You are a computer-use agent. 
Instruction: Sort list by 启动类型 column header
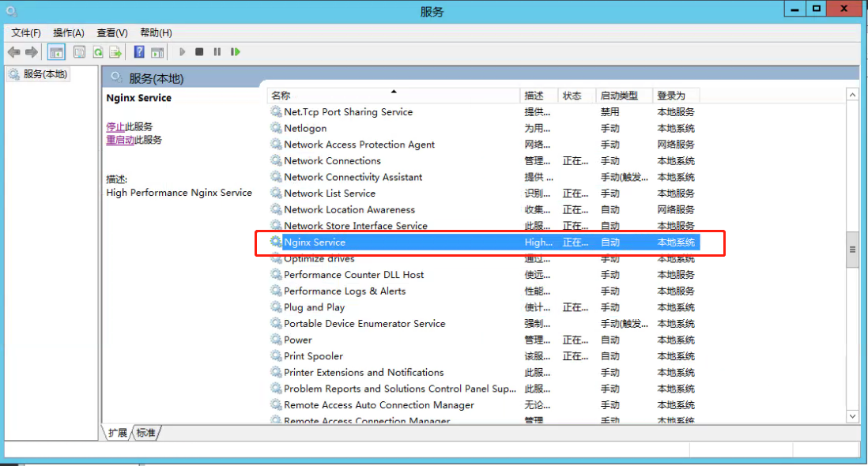coord(619,96)
